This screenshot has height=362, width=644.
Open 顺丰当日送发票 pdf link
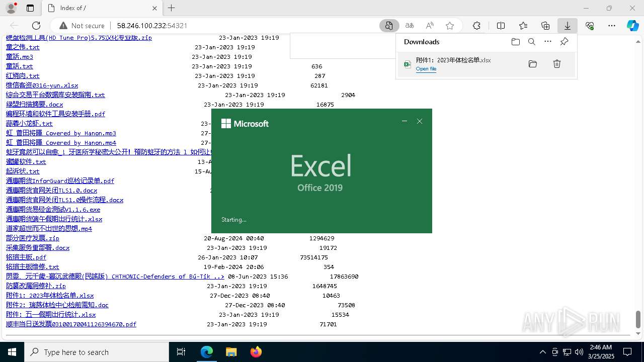[x=71, y=324]
